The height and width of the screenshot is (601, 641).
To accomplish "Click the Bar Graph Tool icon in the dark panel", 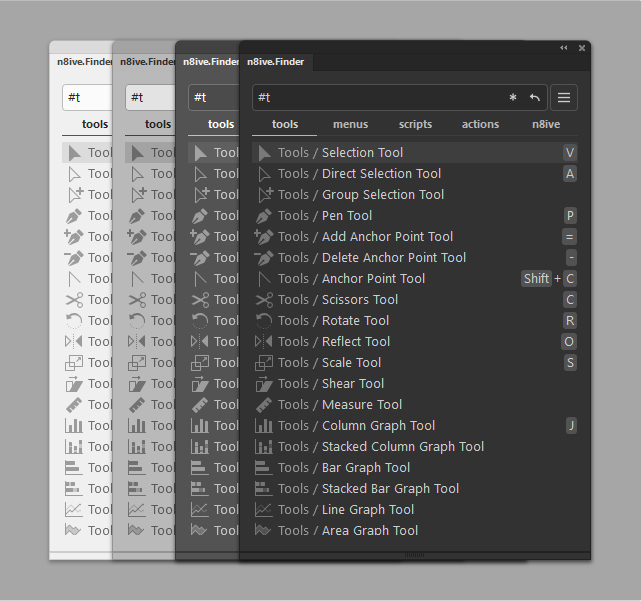I will click(264, 468).
